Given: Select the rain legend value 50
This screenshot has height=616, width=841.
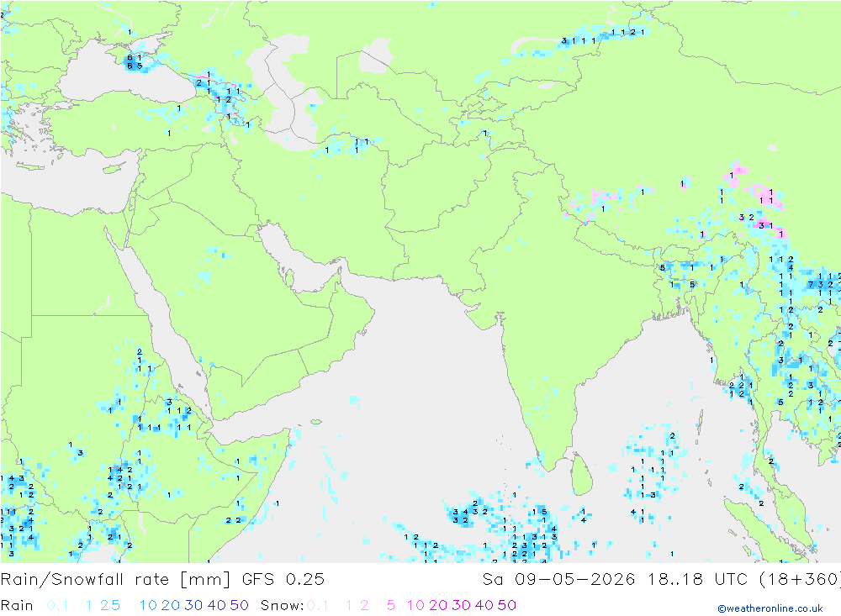Looking at the screenshot, I should 239,605.
